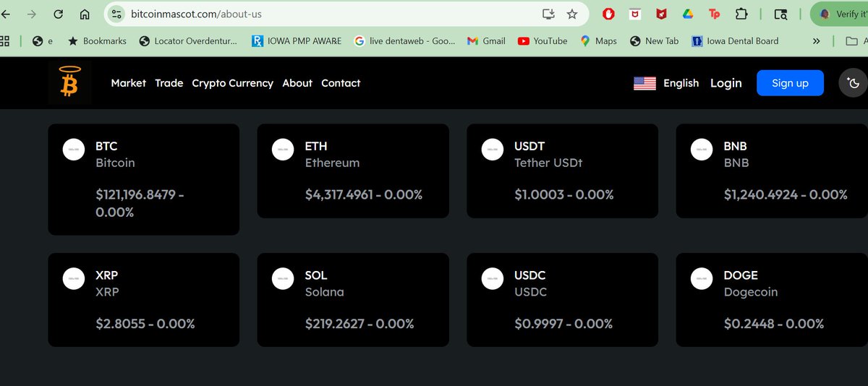Click the USDC price $0.9997
Image resolution: width=868 pixels, height=386 pixels.
click(539, 324)
